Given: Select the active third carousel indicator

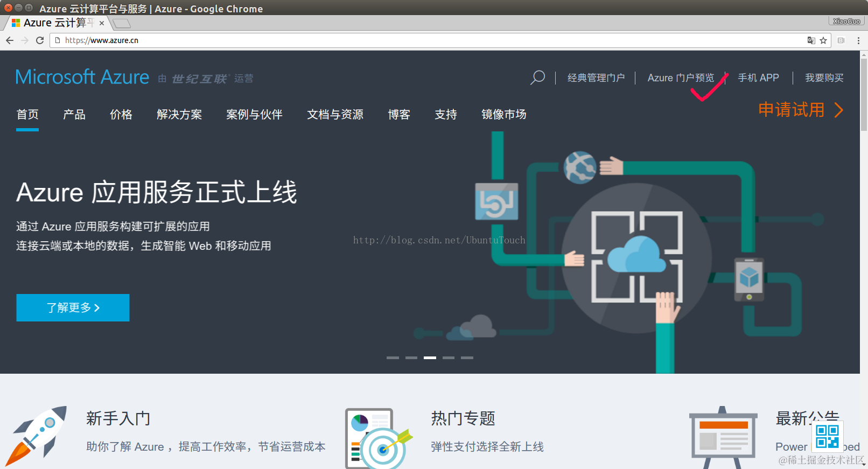Looking at the screenshot, I should 430,358.
